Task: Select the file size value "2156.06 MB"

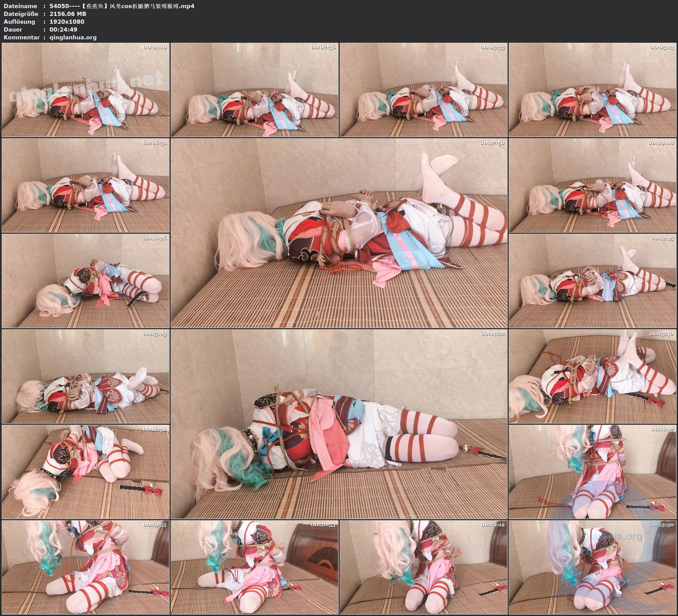Action: click(68, 14)
